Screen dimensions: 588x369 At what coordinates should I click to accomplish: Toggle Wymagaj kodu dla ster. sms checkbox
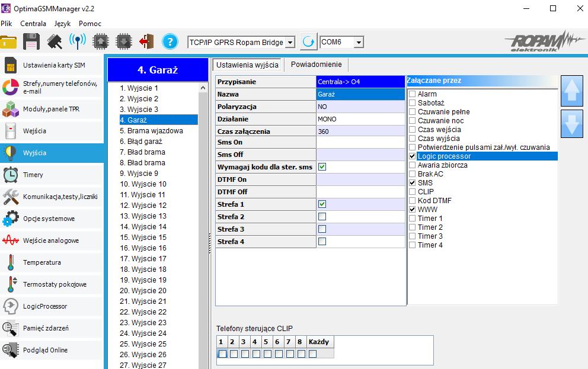[322, 166]
